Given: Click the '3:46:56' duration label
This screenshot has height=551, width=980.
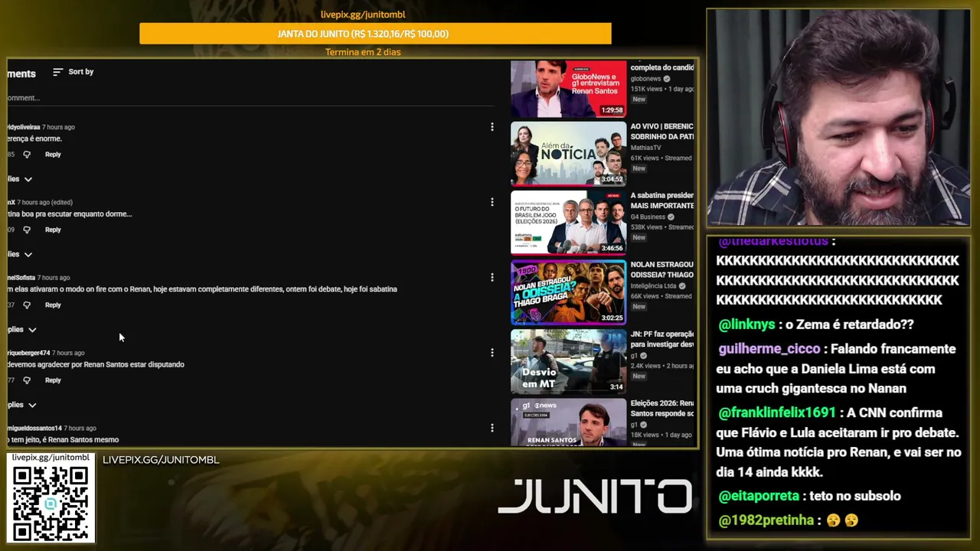Looking at the screenshot, I should click(612, 249).
